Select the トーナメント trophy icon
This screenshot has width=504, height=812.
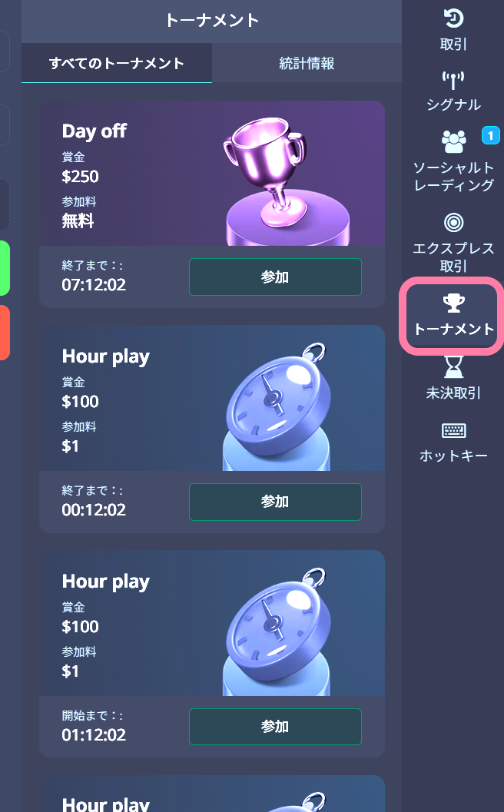453,303
